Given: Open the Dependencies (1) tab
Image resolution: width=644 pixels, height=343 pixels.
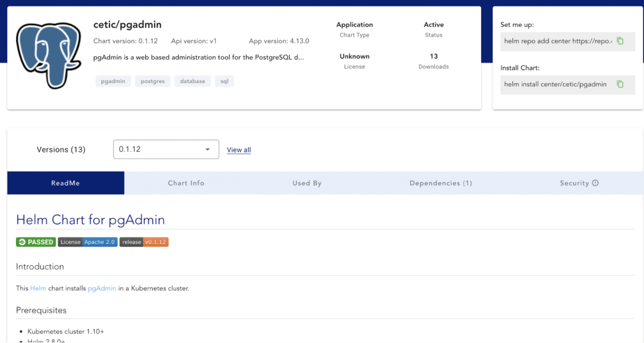Looking at the screenshot, I should coord(441,183).
